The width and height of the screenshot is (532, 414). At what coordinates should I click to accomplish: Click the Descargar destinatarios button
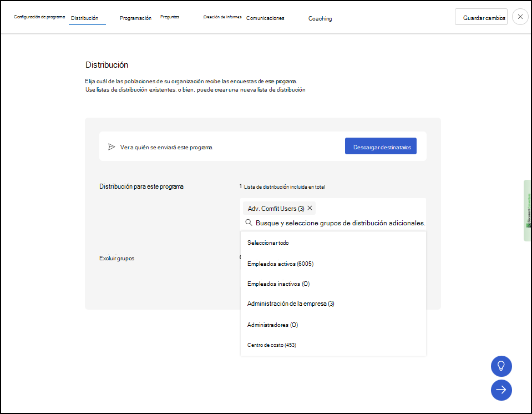(381, 145)
